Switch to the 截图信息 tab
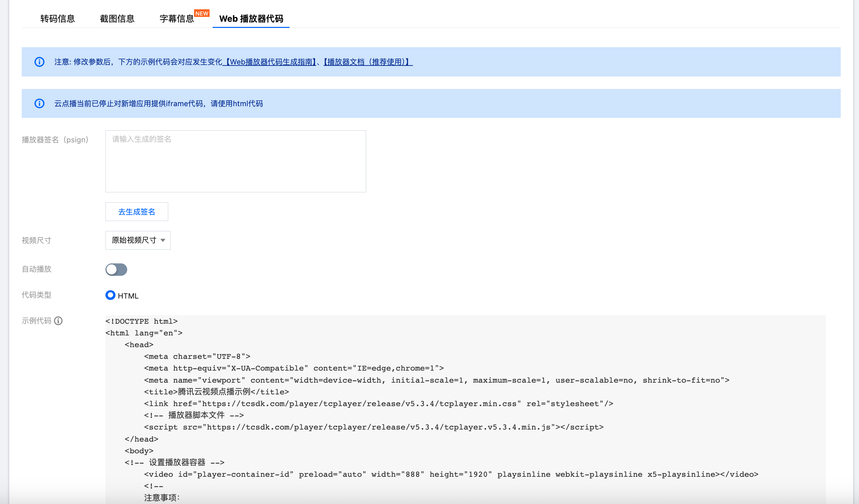859x504 pixels. [117, 19]
